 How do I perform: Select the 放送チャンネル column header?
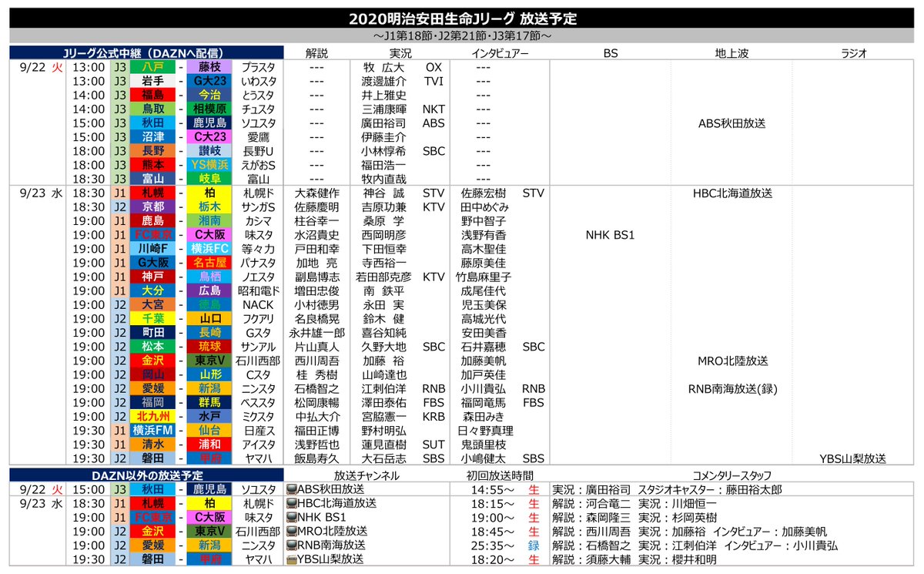367,475
